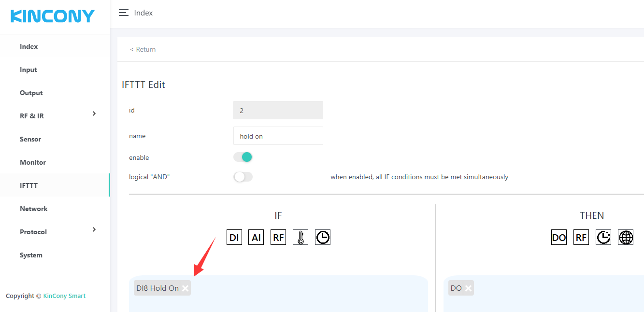The height and width of the screenshot is (312, 644).
Task: Add a DI digital input condition
Action: click(x=234, y=238)
